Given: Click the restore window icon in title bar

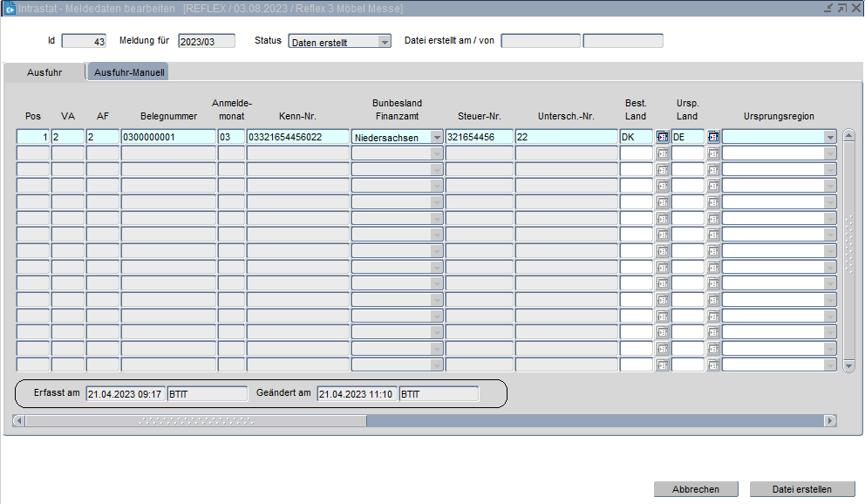Looking at the screenshot, I should 841,8.
